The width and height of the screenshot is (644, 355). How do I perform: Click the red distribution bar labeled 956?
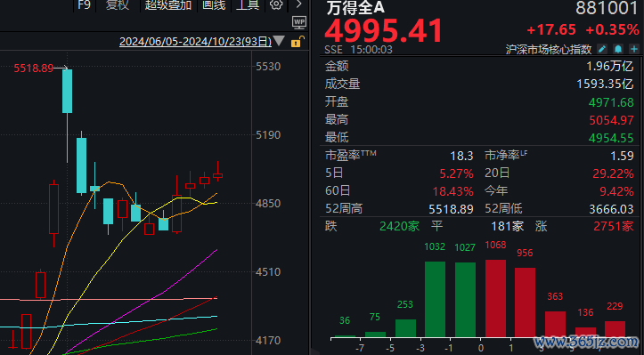pyautogui.click(x=525, y=303)
